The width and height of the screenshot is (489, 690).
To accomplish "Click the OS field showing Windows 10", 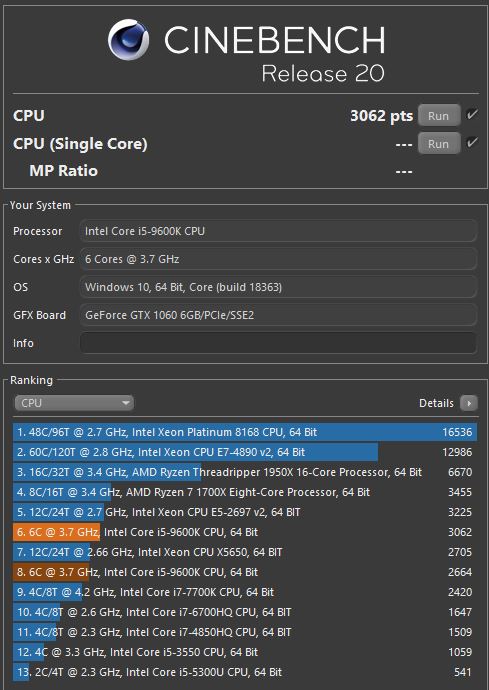I will [278, 287].
